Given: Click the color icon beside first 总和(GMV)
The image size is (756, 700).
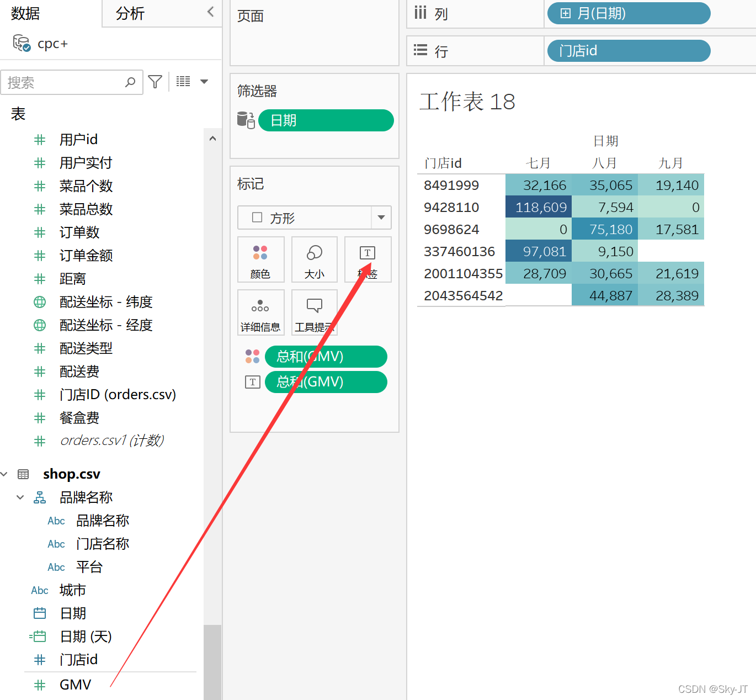Looking at the screenshot, I should point(252,356).
